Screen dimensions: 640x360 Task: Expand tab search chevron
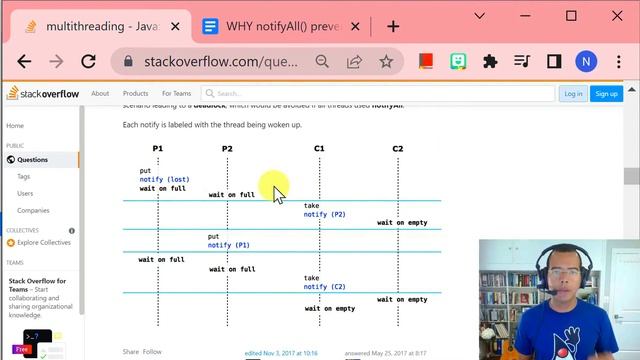(x=480, y=16)
